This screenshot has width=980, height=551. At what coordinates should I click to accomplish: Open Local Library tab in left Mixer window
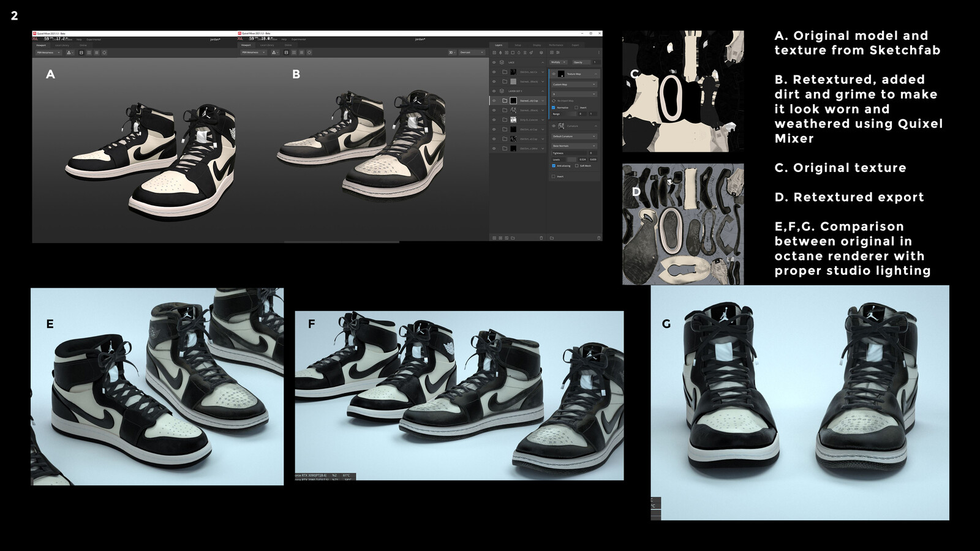(x=62, y=45)
